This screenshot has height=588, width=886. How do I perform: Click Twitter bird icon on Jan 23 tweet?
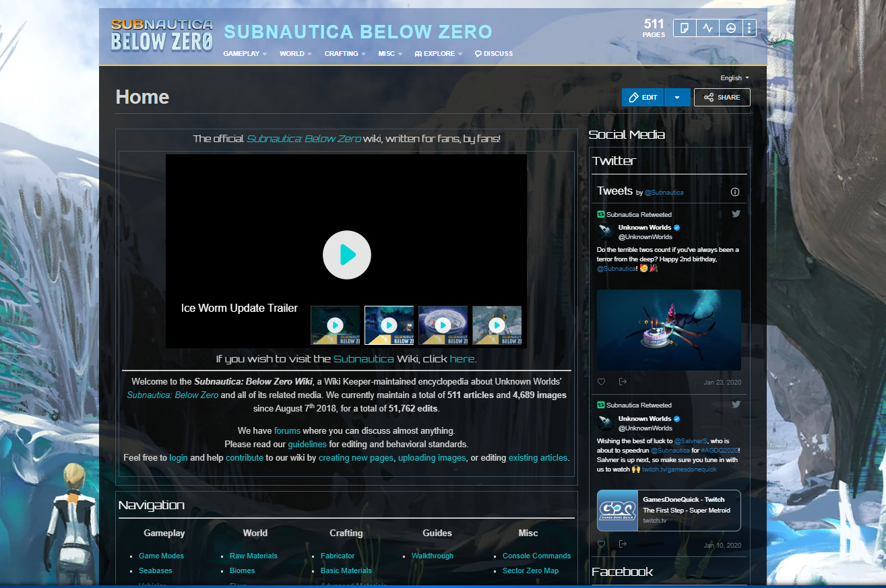(736, 214)
